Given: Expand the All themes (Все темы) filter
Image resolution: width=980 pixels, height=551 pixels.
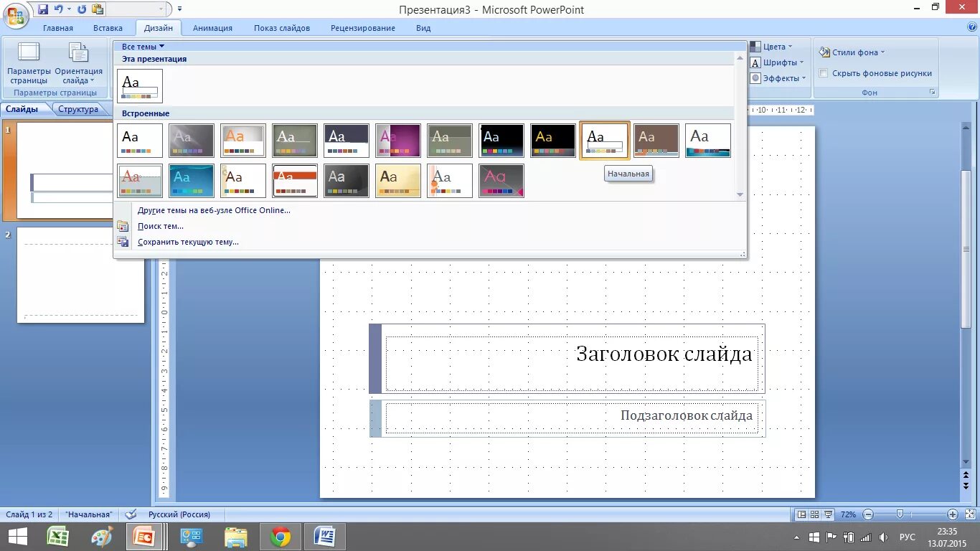Looking at the screenshot, I should tap(143, 47).
